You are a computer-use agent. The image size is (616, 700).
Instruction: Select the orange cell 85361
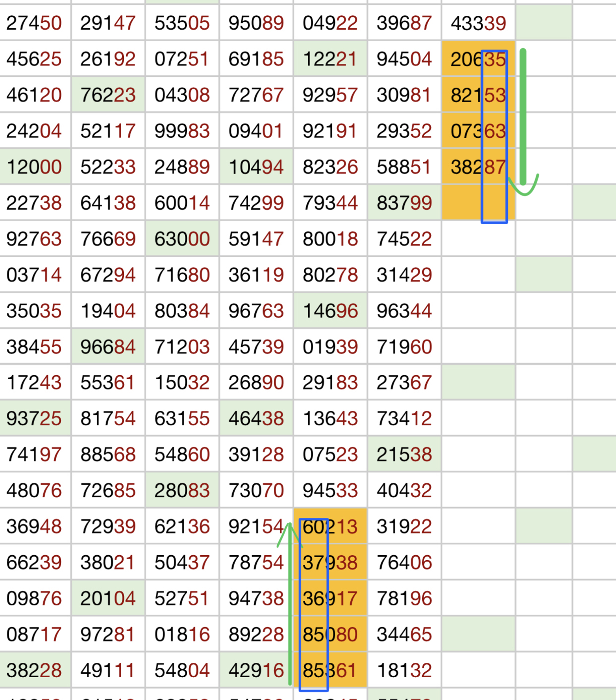pos(330,670)
